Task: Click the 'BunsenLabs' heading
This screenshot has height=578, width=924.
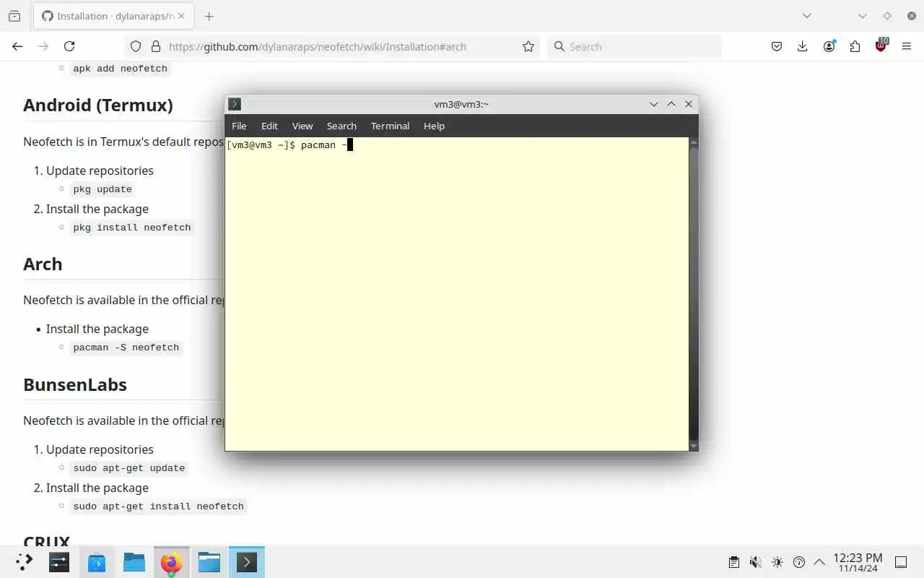Action: pyautogui.click(x=75, y=384)
